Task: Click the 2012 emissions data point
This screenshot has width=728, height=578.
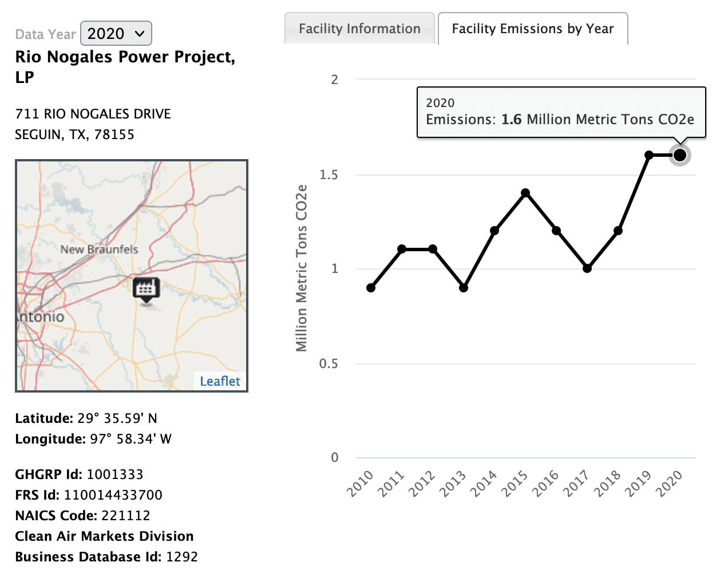Action: [x=433, y=249]
